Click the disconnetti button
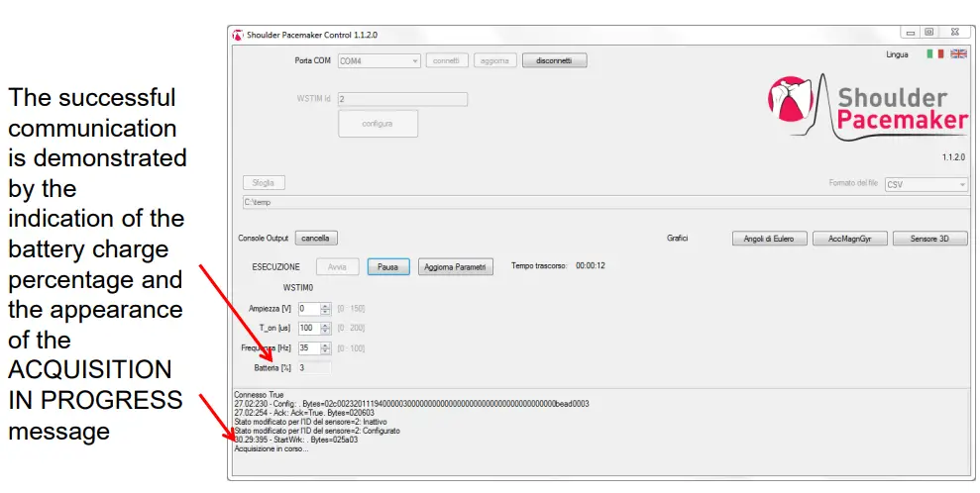Viewport: 980px width, 493px height. click(x=554, y=60)
